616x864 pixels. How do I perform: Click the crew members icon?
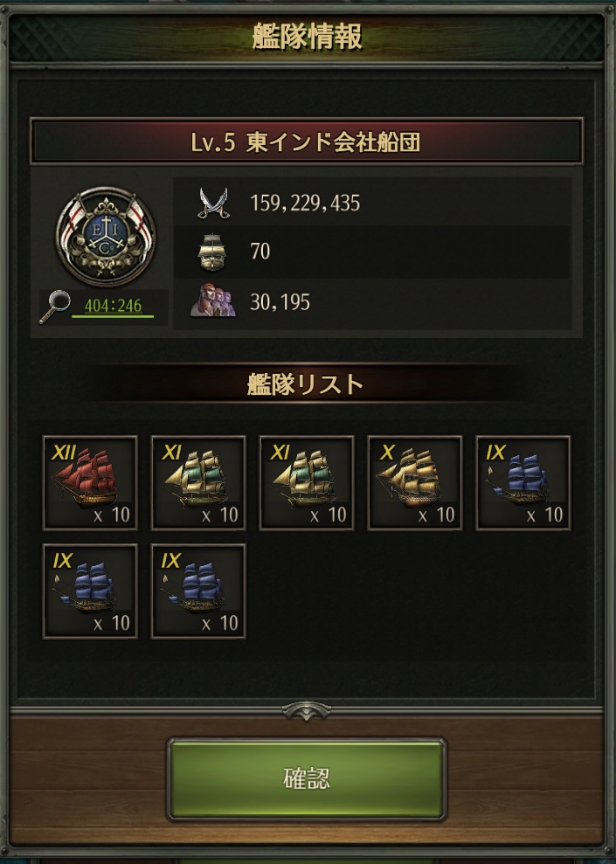tap(212, 301)
